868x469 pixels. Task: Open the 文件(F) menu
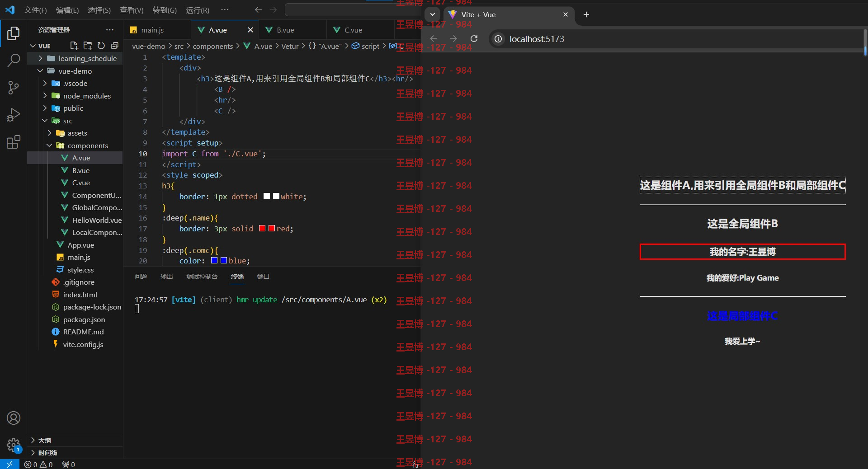pos(35,10)
